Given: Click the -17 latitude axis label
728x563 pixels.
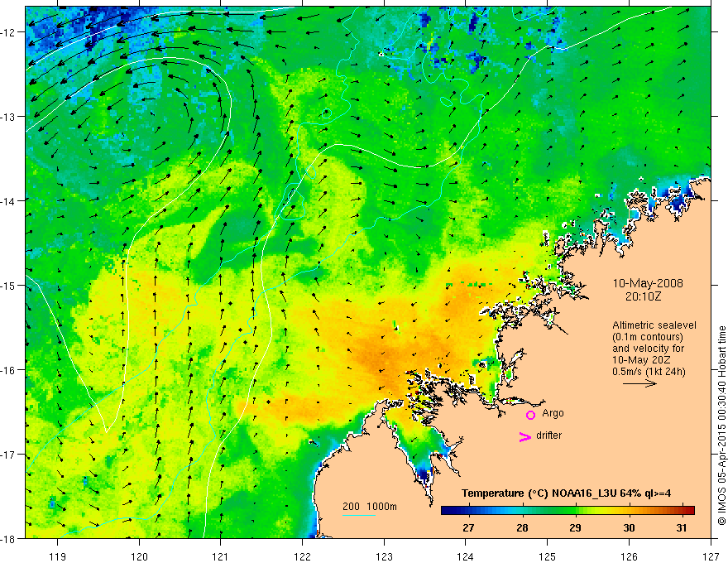Looking at the screenshot, I should pyautogui.click(x=9, y=454).
